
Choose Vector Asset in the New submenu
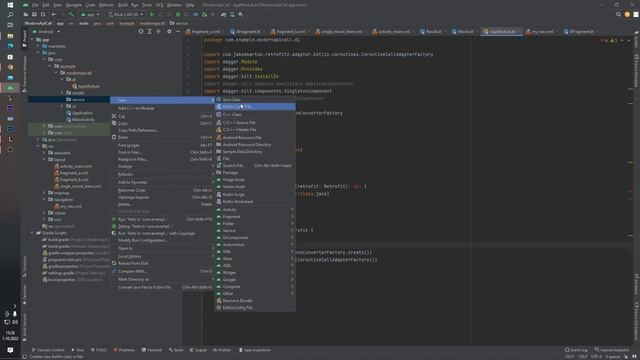[255, 187]
